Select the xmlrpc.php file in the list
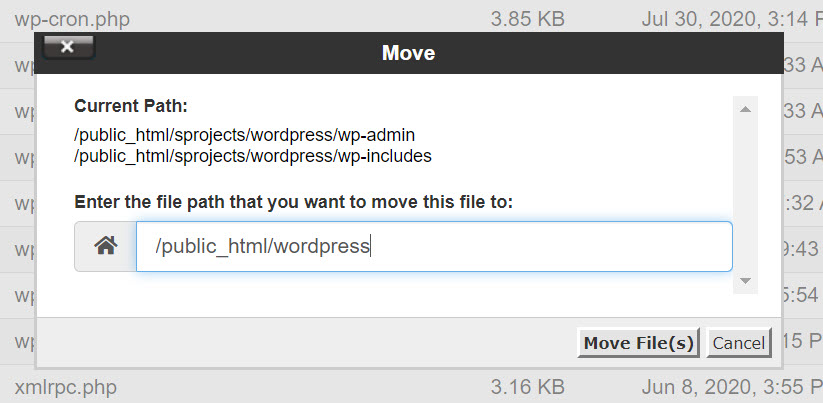This screenshot has height=403, width=823. click(x=67, y=385)
